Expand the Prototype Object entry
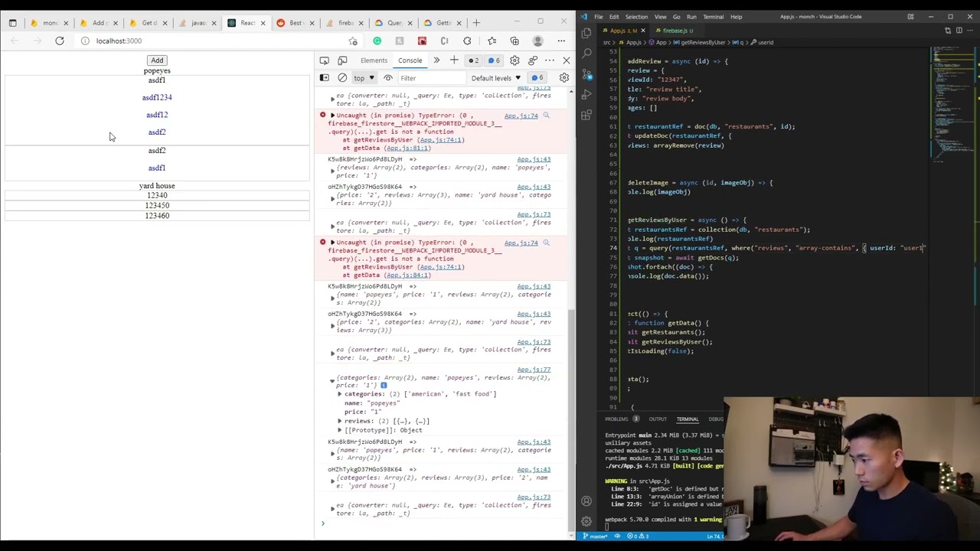The width and height of the screenshot is (980, 551). [340, 430]
